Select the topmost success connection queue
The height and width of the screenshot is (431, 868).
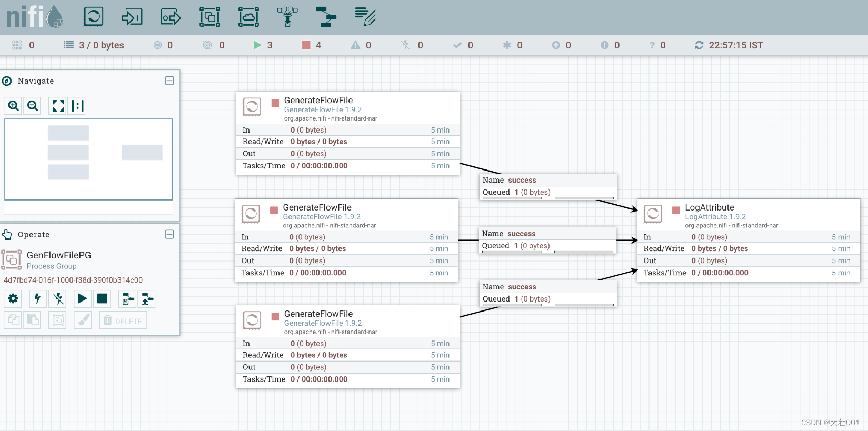pos(548,186)
